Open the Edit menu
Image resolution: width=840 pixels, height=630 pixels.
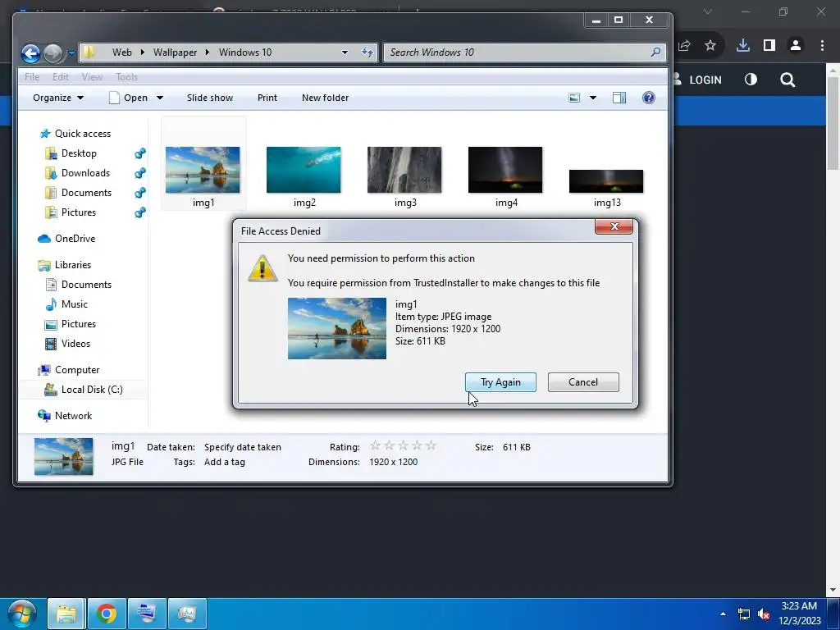click(61, 77)
